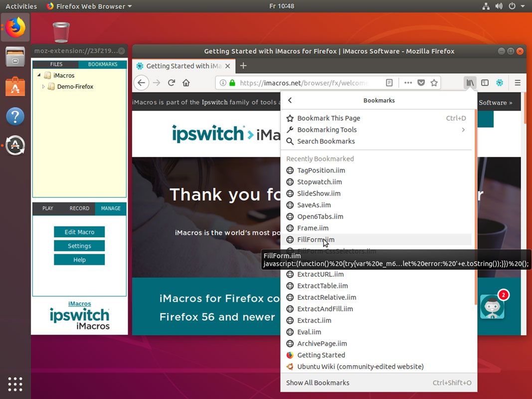Expand the Demo-Firefox folder
This screenshot has width=532, height=399.
[x=43, y=86]
